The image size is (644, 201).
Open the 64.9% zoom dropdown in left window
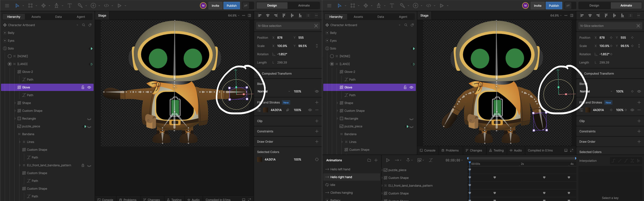(233, 16)
